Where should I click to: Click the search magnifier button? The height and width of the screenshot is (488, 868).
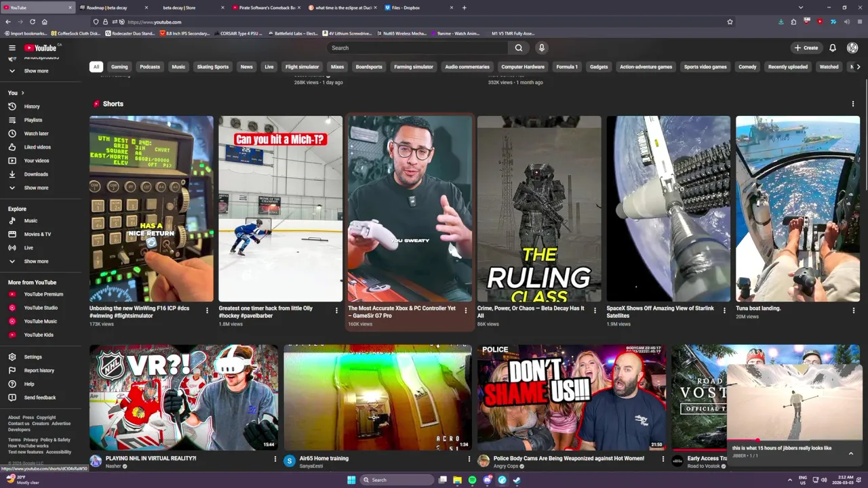tap(519, 47)
